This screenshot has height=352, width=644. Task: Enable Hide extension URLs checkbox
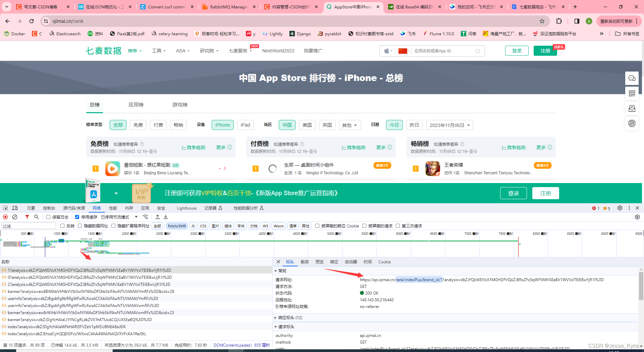click(113, 226)
